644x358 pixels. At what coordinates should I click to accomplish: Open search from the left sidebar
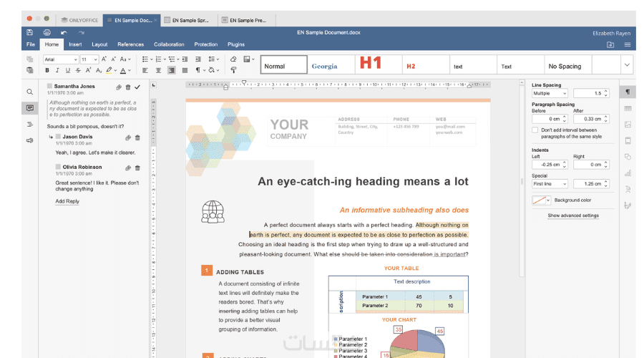tap(29, 92)
